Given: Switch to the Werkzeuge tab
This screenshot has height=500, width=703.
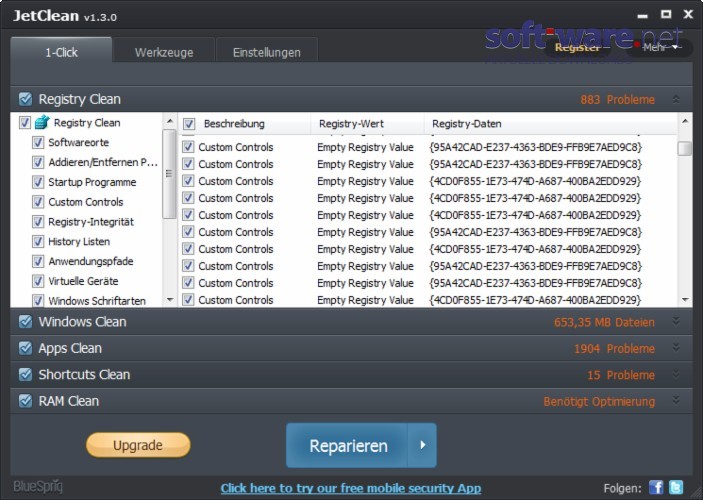Looking at the screenshot, I should point(164,52).
